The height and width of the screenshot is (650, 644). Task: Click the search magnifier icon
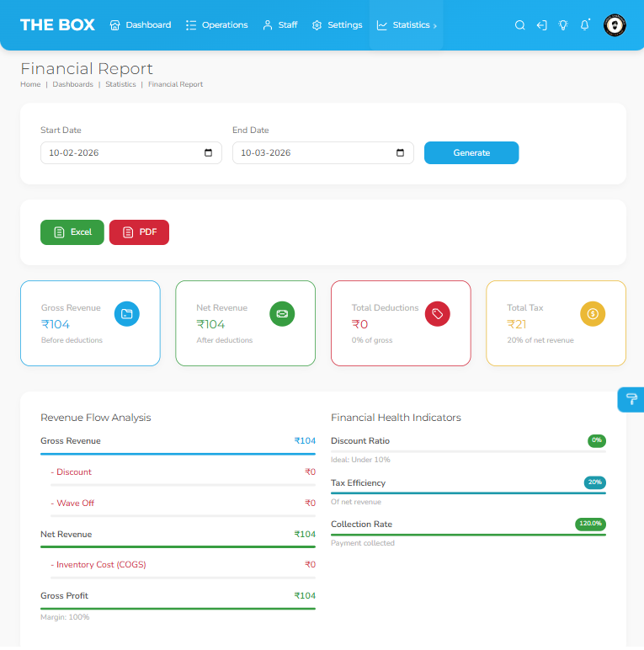(x=519, y=25)
